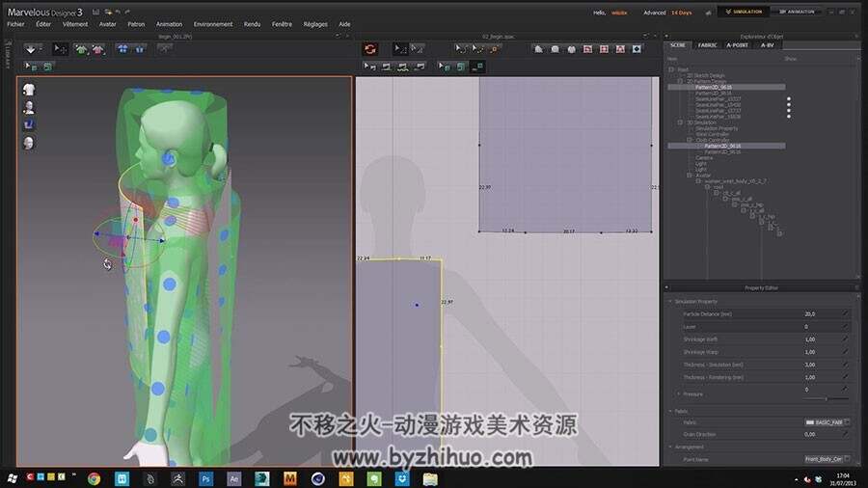868x488 pixels.
Task: Click the gray rounded shape icon in 2D toolbar
Action: [556, 49]
